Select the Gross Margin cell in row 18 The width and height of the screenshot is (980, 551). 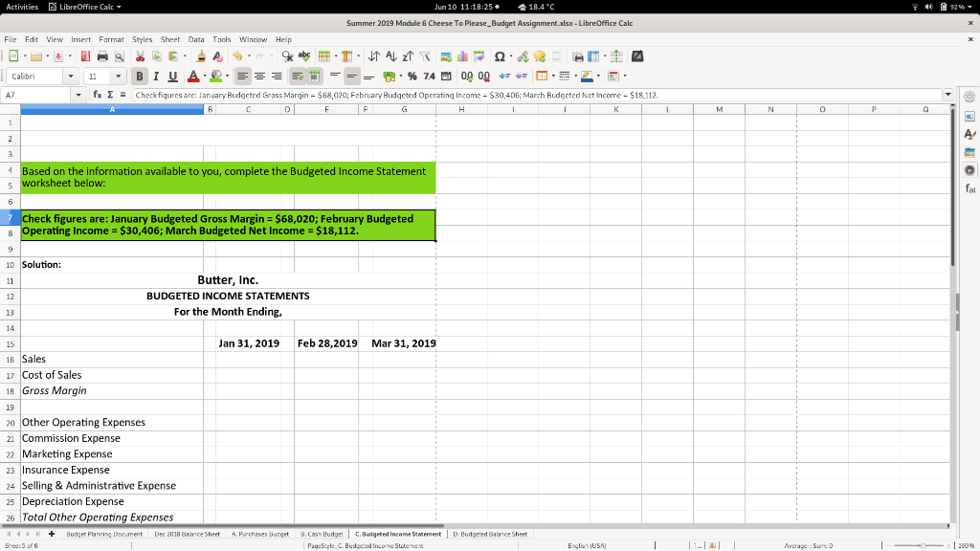[x=112, y=391]
